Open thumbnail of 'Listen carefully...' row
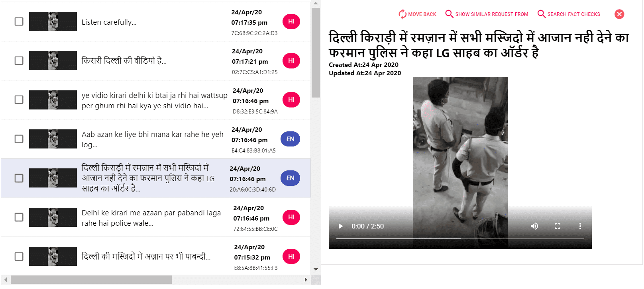This screenshot has height=289, width=644. point(53,21)
